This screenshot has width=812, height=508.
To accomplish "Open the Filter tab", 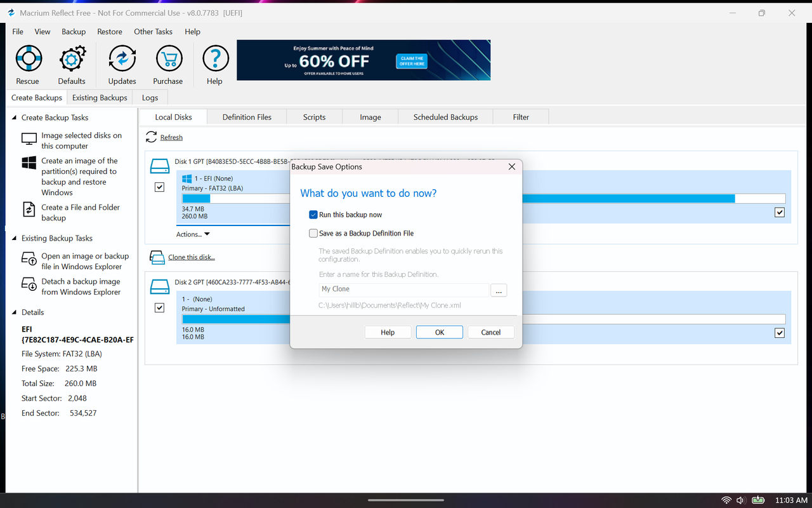I will tap(521, 117).
